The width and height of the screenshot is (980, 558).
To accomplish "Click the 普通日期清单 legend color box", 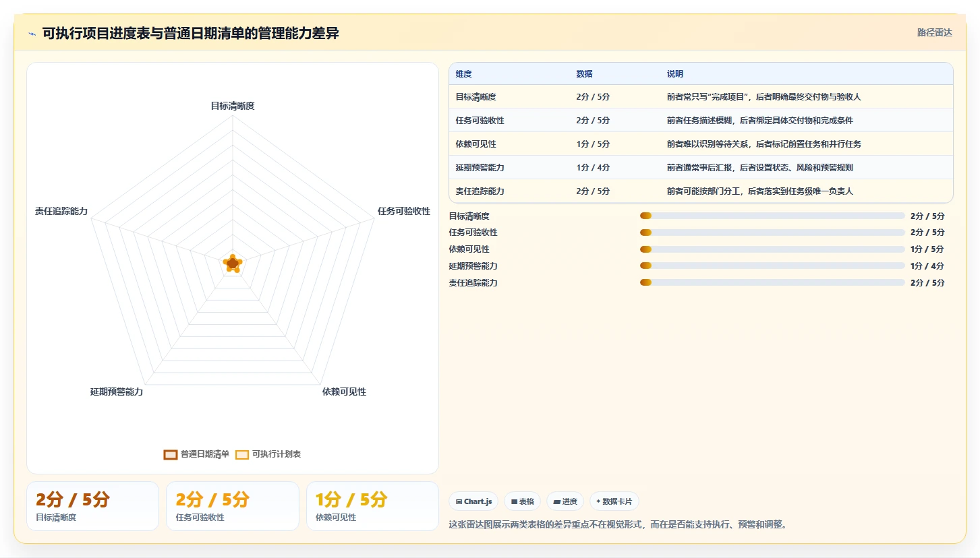I will tap(171, 455).
